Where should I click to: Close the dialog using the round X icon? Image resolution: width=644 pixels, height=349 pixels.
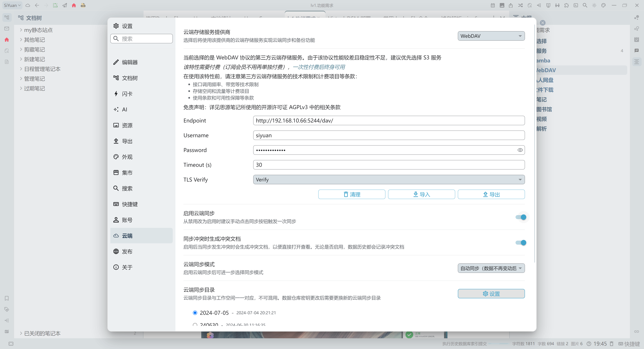click(543, 23)
